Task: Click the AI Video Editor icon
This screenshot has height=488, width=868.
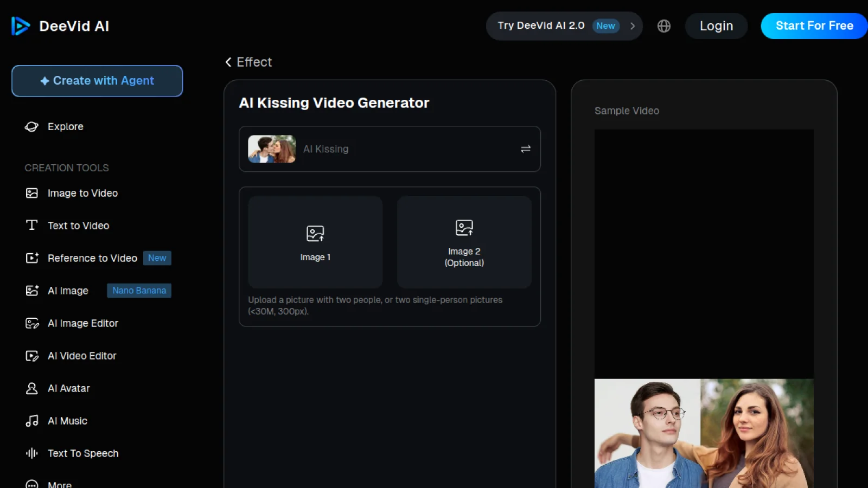Action: (x=32, y=356)
